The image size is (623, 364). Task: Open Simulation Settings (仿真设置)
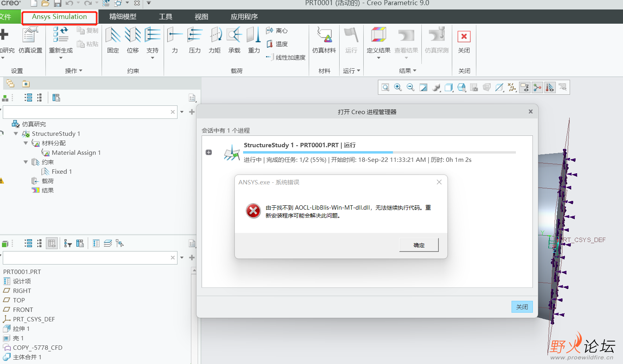[30, 40]
